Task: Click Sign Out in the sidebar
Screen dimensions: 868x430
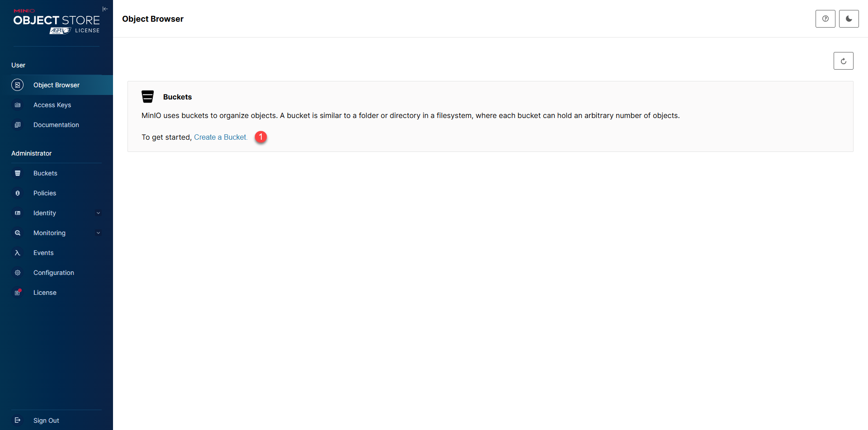Action: (46, 421)
